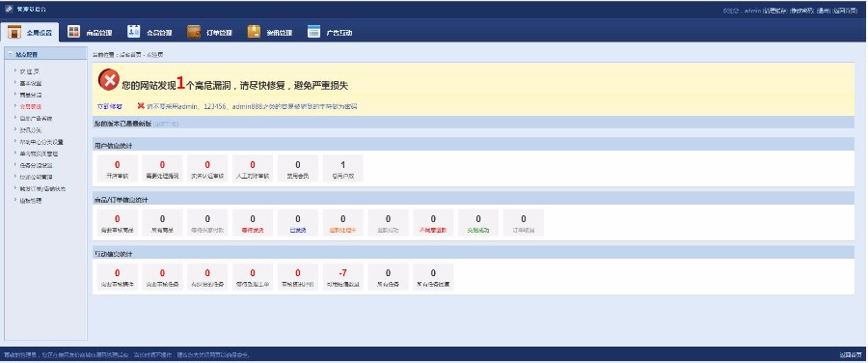Click the logo icon in title bar
Viewport: 868px width, 363px height.
[9, 9]
